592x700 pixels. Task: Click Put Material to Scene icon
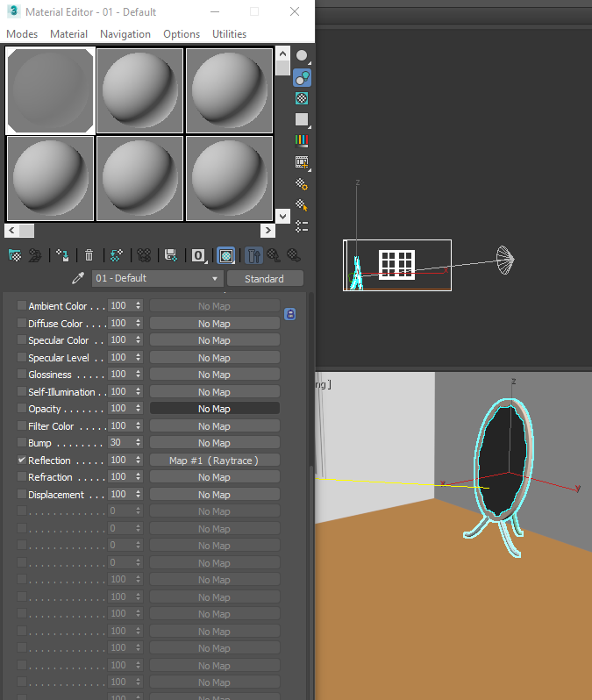(x=35, y=255)
